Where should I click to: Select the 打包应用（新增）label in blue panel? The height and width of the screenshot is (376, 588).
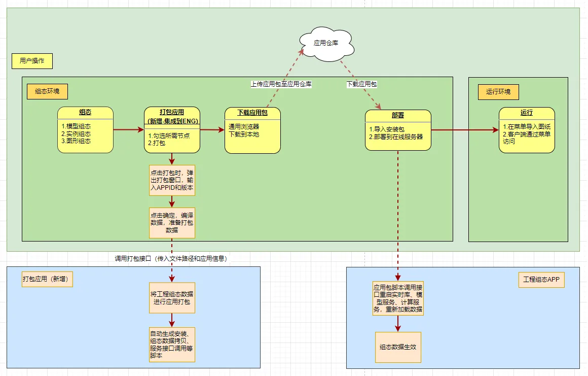point(48,279)
